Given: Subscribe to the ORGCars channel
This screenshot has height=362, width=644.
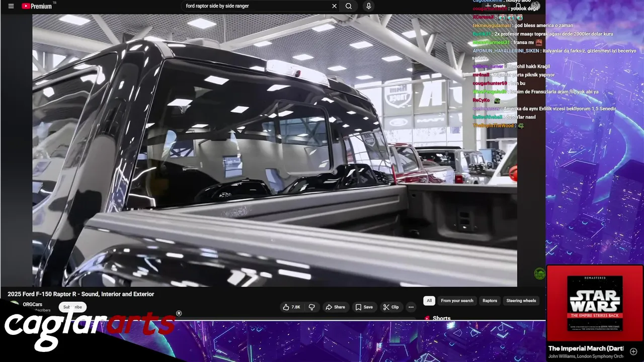Looking at the screenshot, I should pos(72,307).
